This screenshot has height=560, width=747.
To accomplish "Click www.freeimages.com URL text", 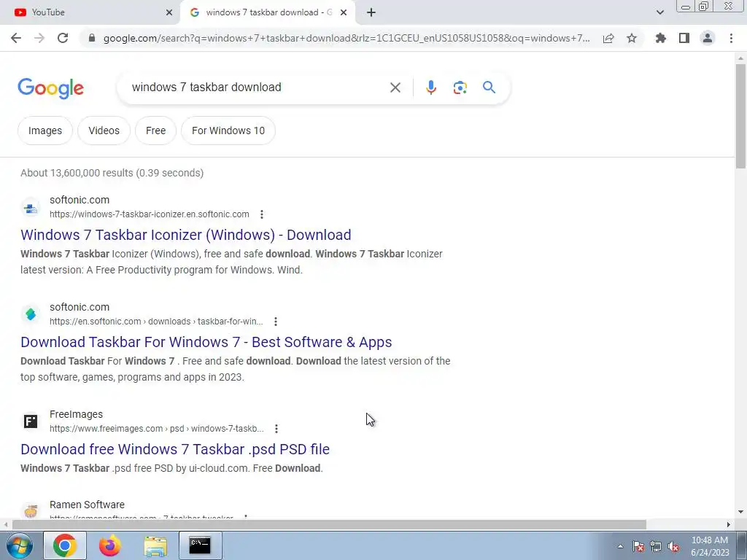I will point(157,429).
